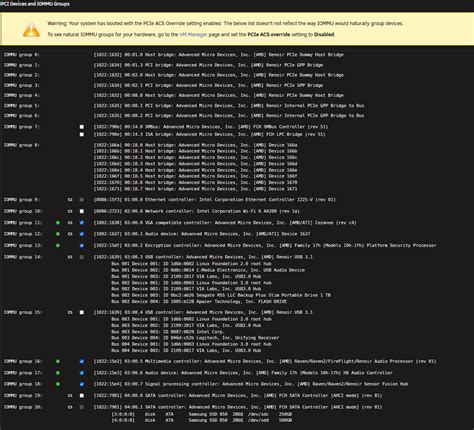Click the Host bridge Device 166d row

coord(195,164)
